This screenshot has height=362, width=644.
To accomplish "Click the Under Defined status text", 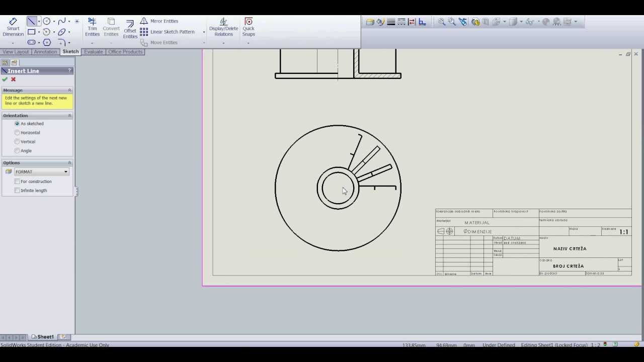I will click(499, 345).
